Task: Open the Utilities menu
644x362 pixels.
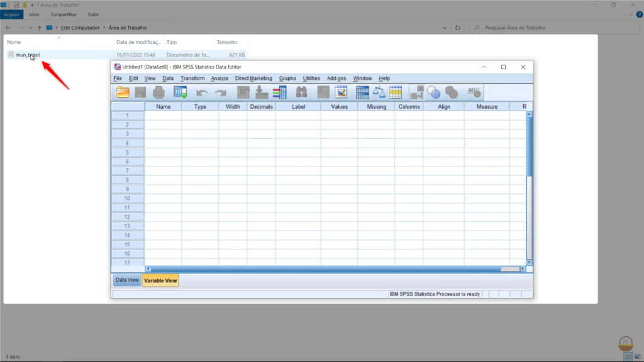Action: (311, 79)
